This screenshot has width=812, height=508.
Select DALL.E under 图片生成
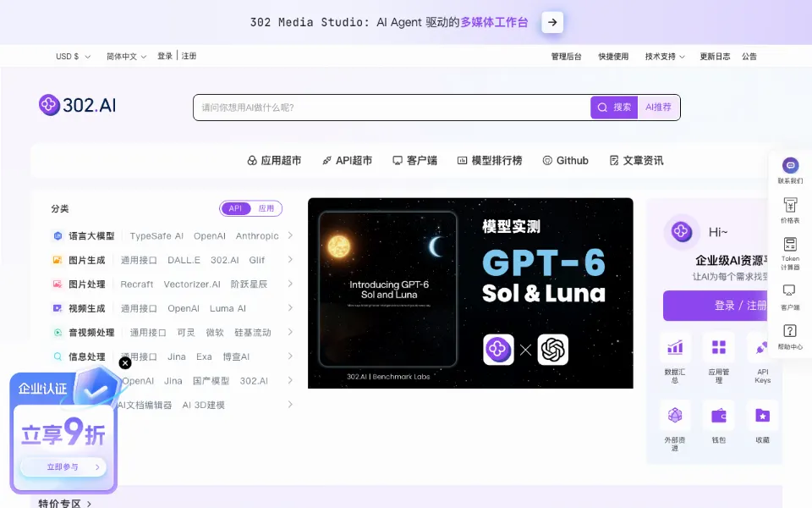pyautogui.click(x=184, y=260)
